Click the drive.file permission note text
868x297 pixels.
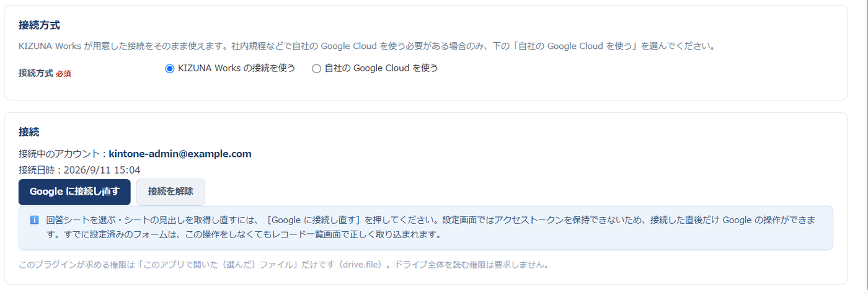pos(284,265)
